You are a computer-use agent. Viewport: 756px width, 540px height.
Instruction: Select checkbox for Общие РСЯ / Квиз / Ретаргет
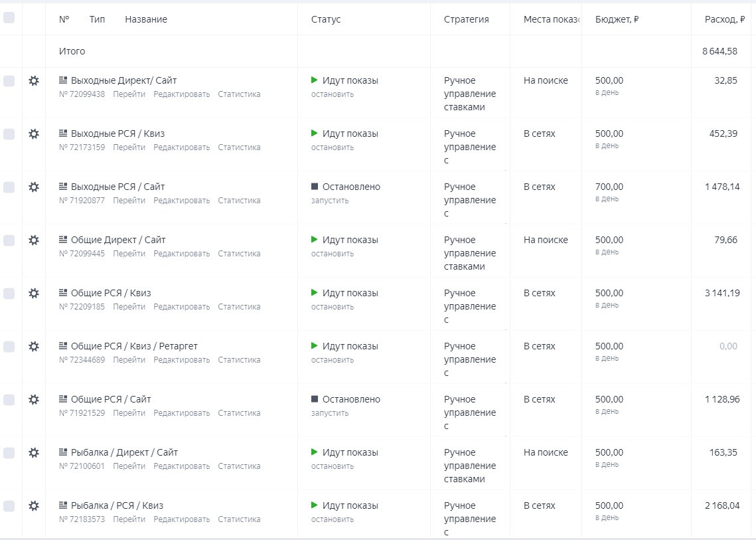9,347
